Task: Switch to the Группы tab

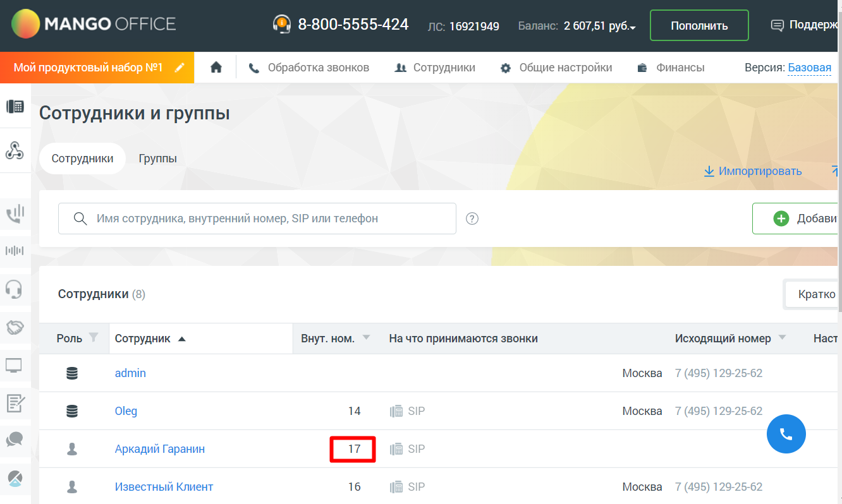Action: tap(158, 159)
